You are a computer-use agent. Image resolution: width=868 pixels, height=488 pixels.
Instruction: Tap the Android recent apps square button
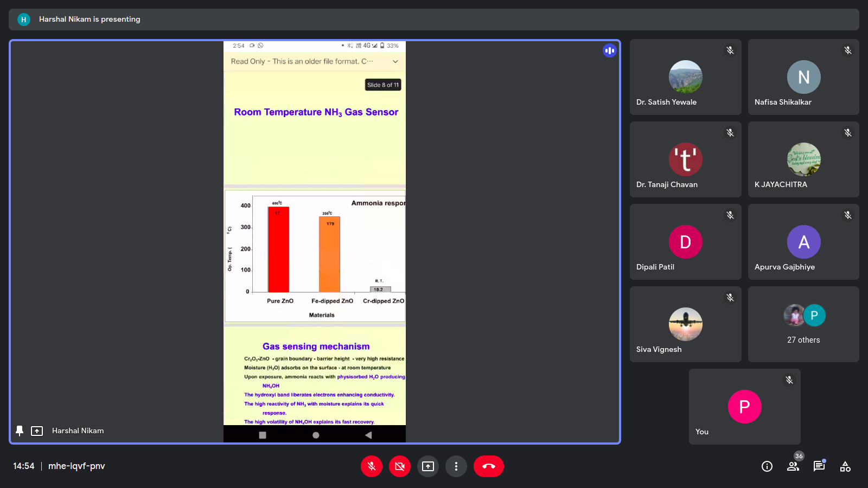tap(263, 435)
